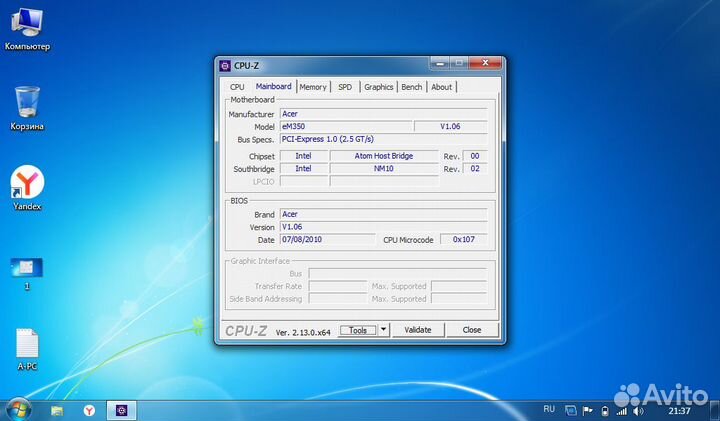The height and width of the screenshot is (421, 720).
Task: Open the About tab
Action: [x=441, y=87]
